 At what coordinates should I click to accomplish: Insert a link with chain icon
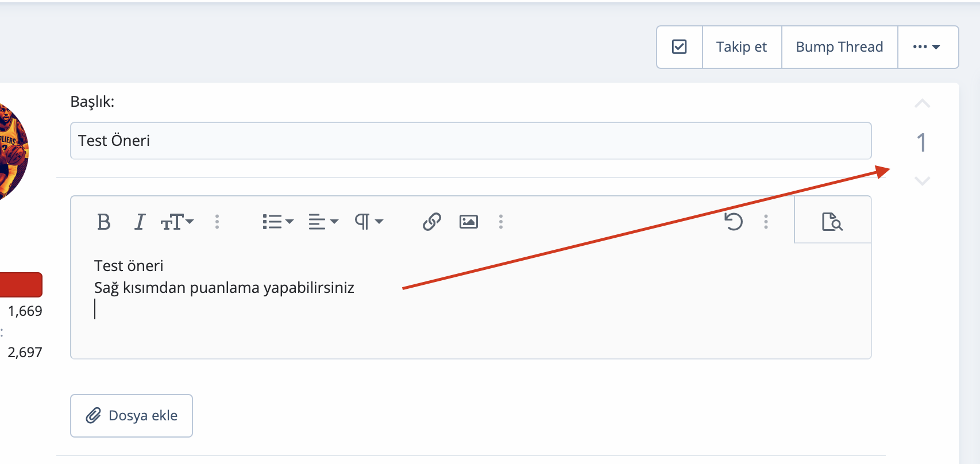pyautogui.click(x=432, y=222)
